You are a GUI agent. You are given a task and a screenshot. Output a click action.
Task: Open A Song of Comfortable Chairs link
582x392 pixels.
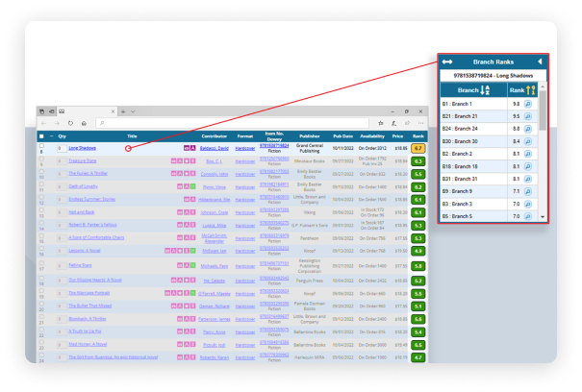click(96, 237)
